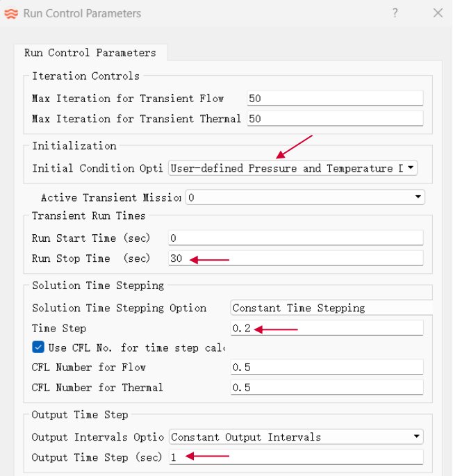The image size is (453, 476).
Task: Open the Output Intervals Option dropdown
Action: 297,437
